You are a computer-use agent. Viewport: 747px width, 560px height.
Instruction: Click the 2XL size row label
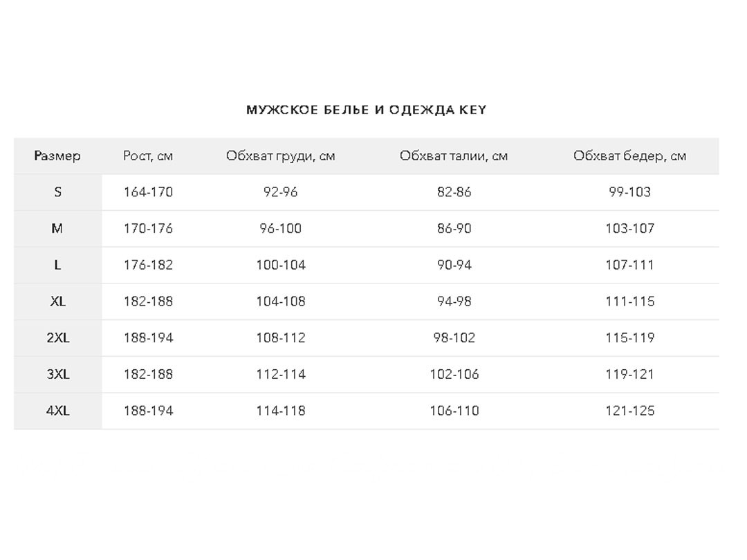click(x=57, y=337)
